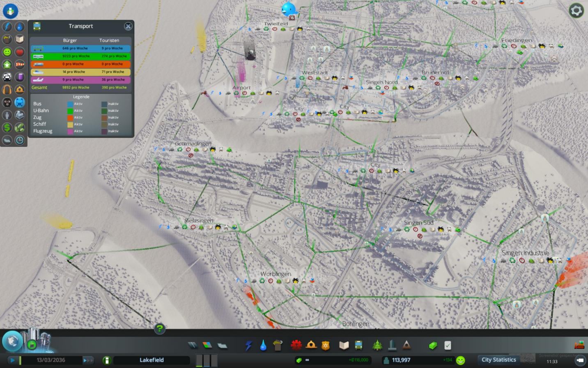The height and width of the screenshot is (368, 588).
Task: Open the Education info view book icon
Action: click(x=20, y=39)
